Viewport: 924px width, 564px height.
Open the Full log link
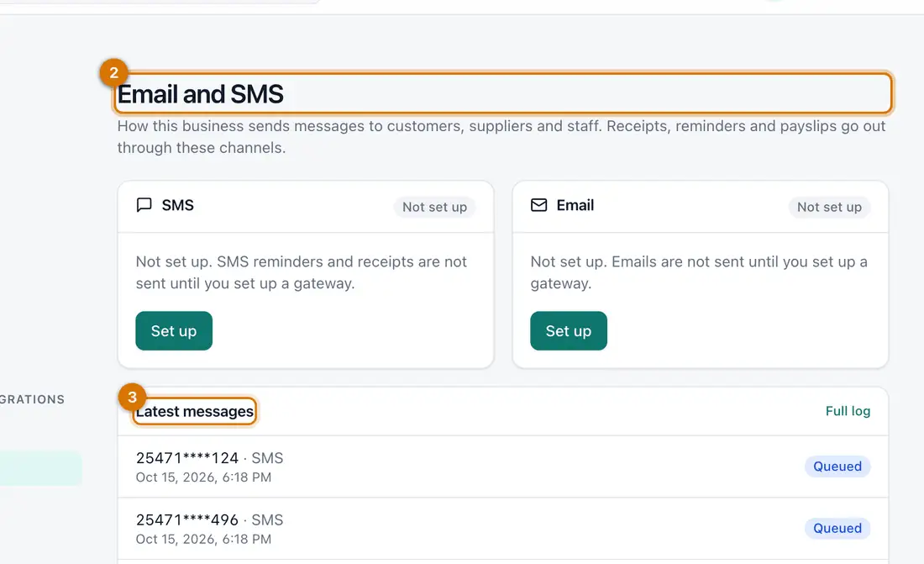click(x=848, y=411)
